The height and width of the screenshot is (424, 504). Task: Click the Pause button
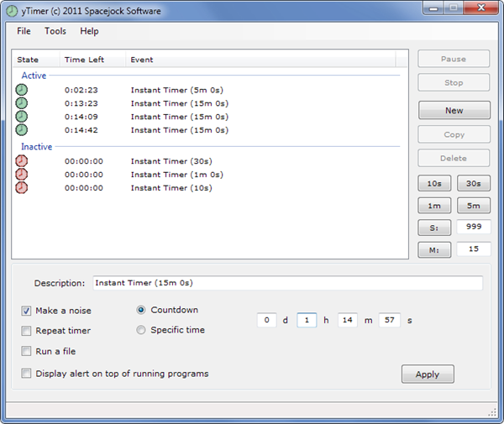[x=454, y=59]
